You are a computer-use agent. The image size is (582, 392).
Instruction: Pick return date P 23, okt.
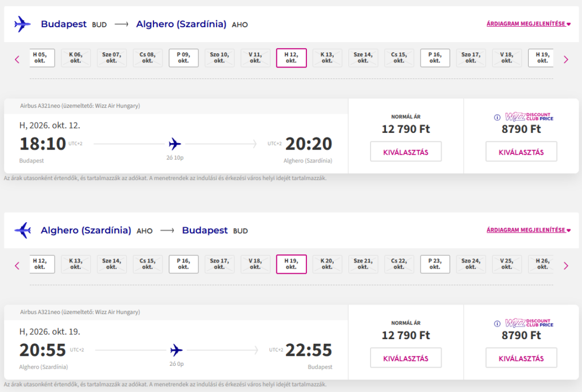point(435,264)
